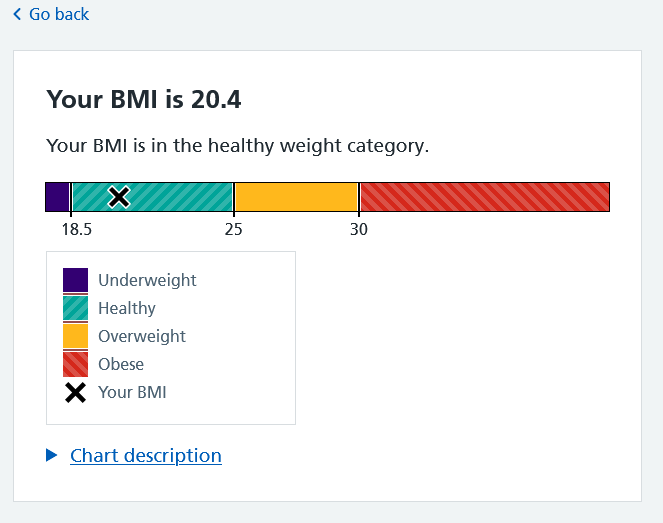This screenshot has width=663, height=523.
Task: Click the teal striped Healthy legend icon
Action: pos(75,308)
